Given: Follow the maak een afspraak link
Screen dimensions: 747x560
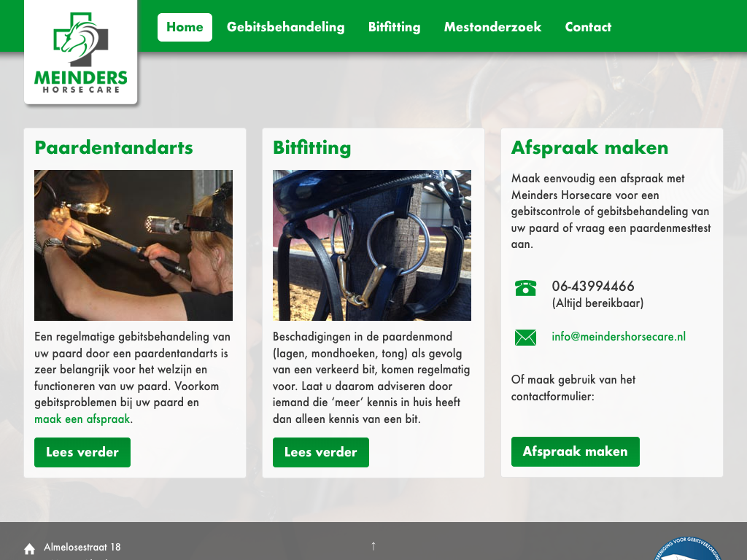Looking at the screenshot, I should [82, 419].
